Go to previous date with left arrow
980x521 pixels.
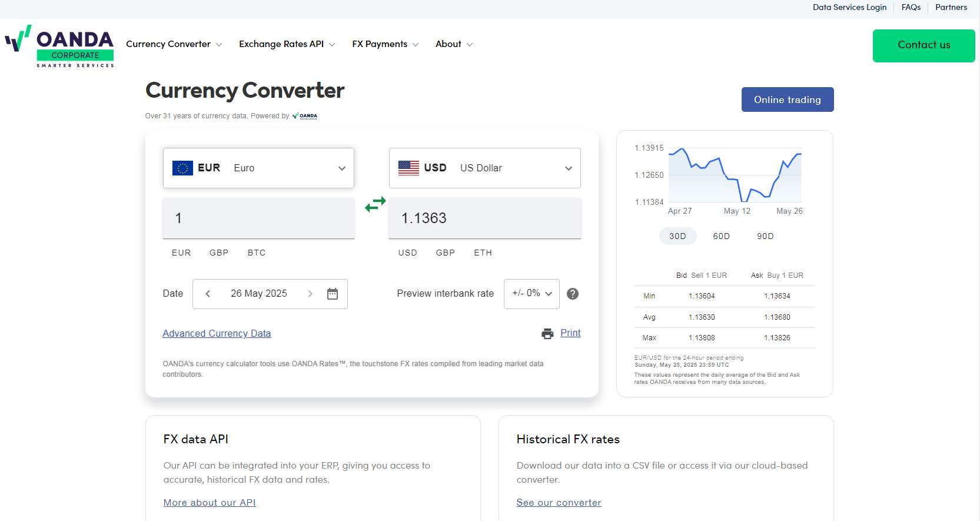208,294
